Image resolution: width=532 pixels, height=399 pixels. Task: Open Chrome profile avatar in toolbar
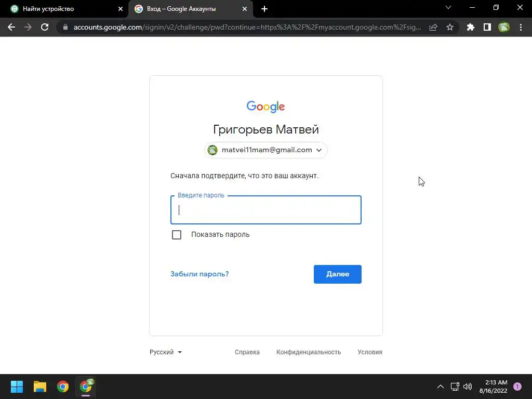pos(504,27)
